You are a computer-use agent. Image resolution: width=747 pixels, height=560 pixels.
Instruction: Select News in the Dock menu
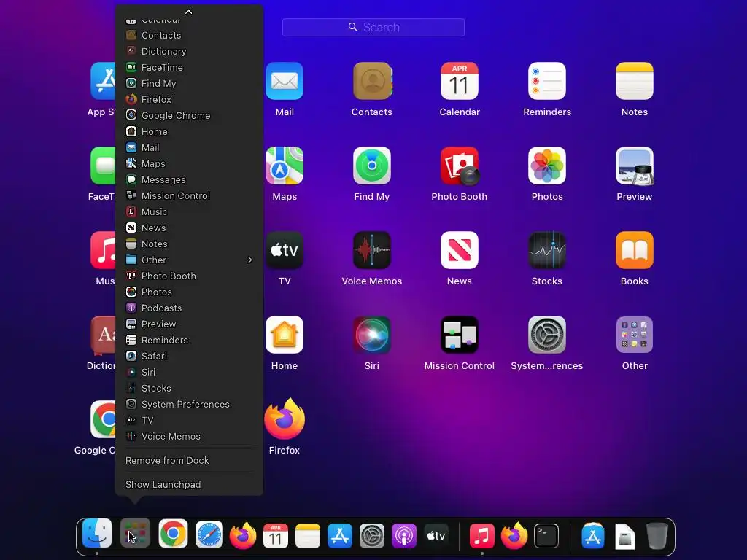(x=189, y=228)
